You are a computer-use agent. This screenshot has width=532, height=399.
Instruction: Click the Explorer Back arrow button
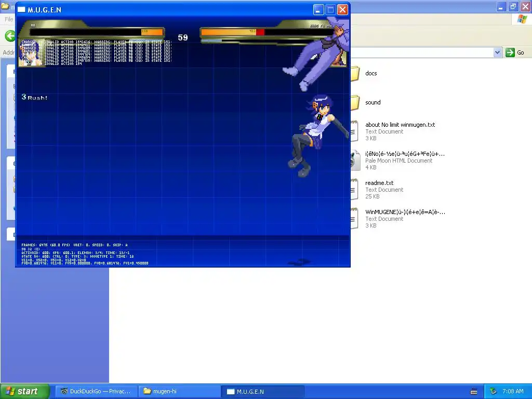click(10, 36)
